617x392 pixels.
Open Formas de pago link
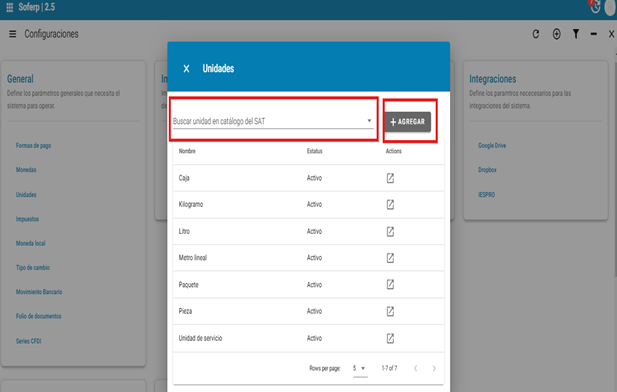coord(33,146)
